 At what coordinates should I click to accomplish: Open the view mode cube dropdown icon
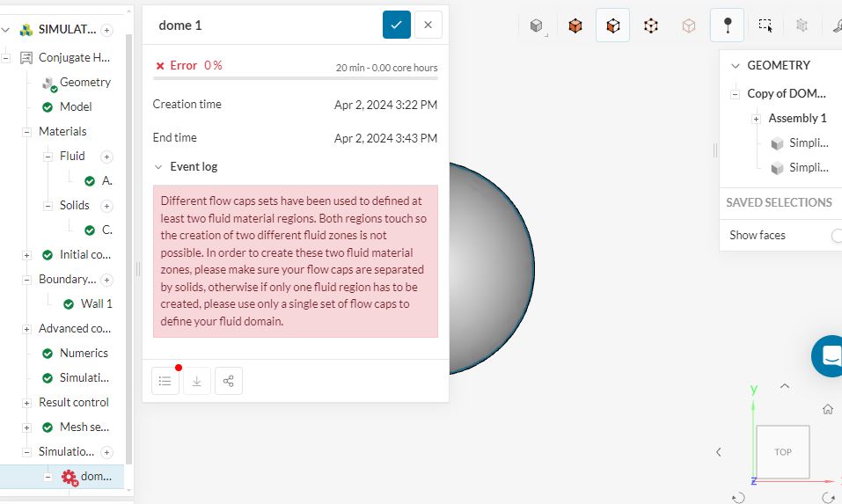537,26
